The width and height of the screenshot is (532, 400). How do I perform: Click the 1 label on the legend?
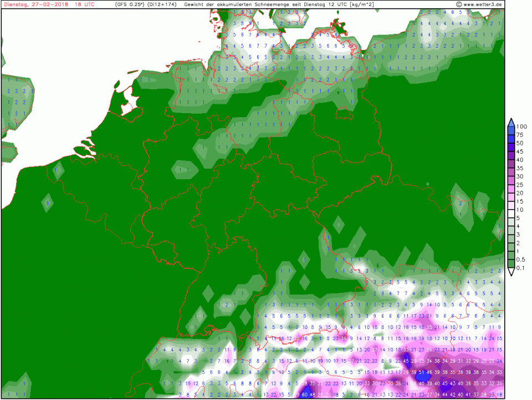(x=519, y=252)
